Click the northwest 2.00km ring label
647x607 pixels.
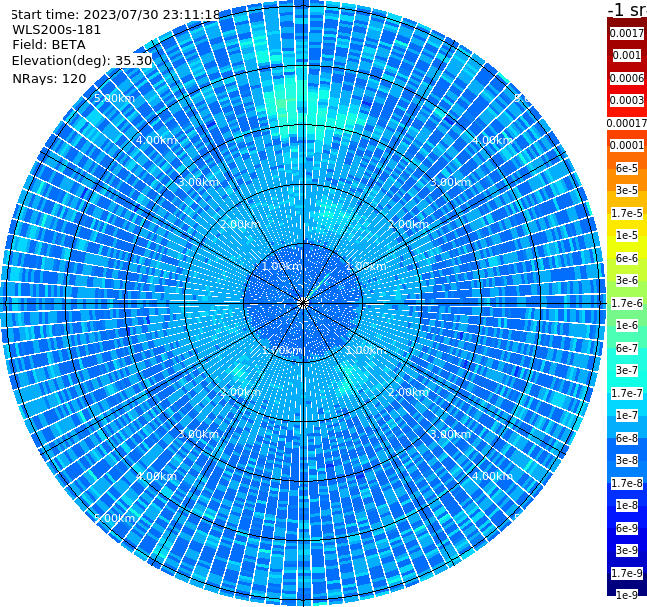click(x=241, y=224)
